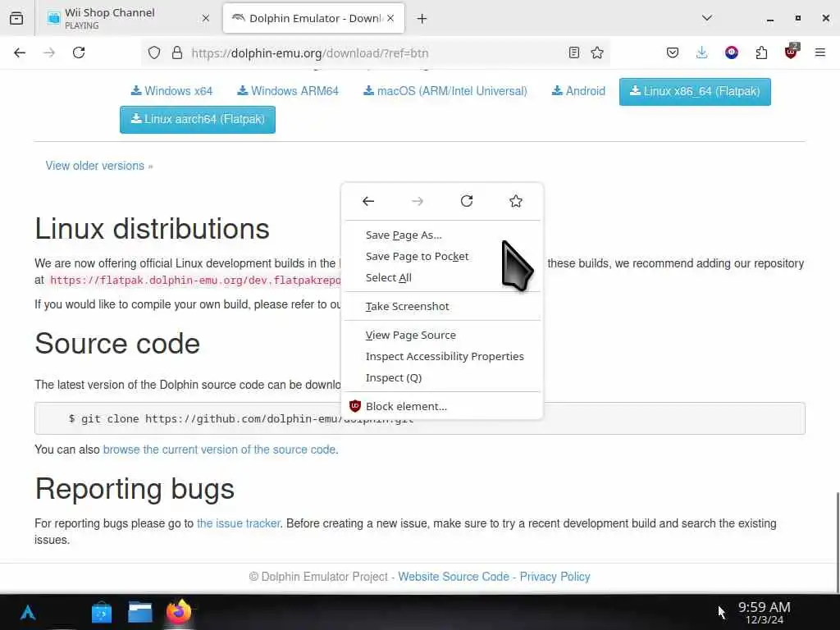The image size is (840, 630).
Task: Open Firefox View icon at tab strip start
Action: 16,18
